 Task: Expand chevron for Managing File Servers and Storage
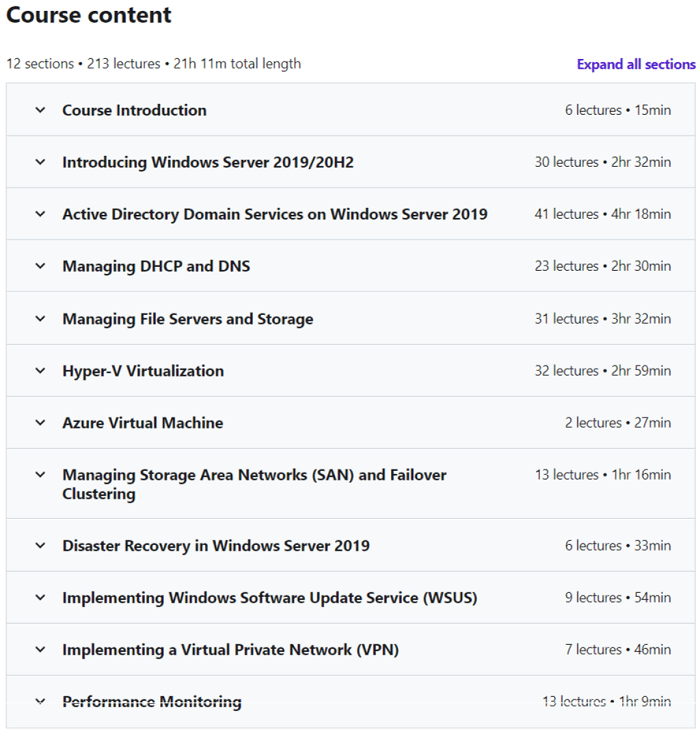tap(40, 319)
